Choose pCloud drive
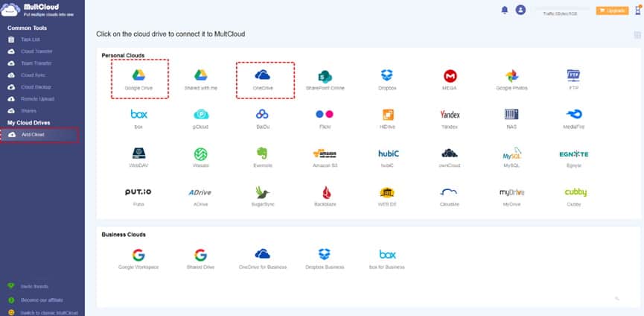 click(201, 118)
